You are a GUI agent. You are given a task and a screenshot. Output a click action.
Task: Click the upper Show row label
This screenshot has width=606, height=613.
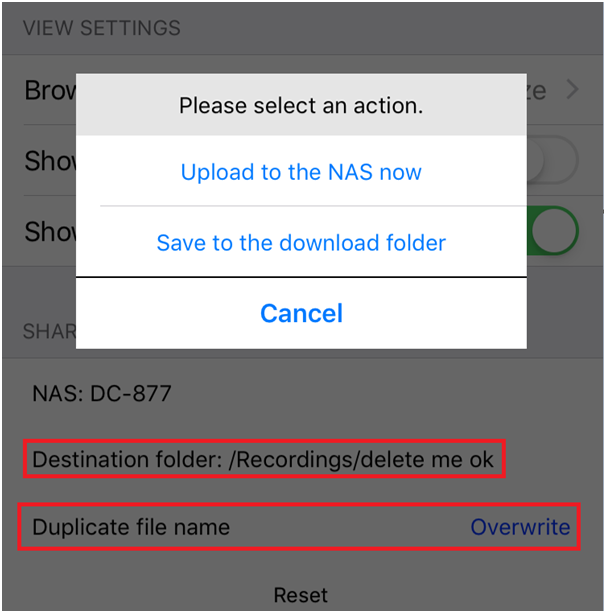(x=50, y=161)
